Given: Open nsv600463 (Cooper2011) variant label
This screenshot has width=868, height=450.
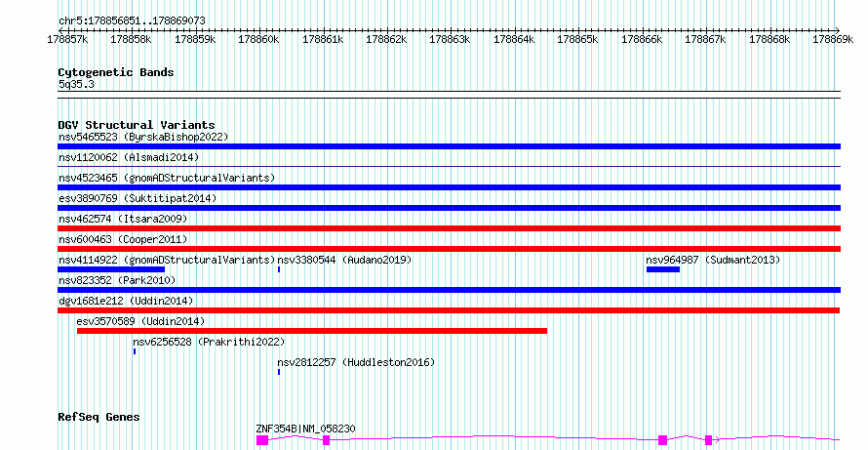Looking at the screenshot, I should tap(123, 239).
